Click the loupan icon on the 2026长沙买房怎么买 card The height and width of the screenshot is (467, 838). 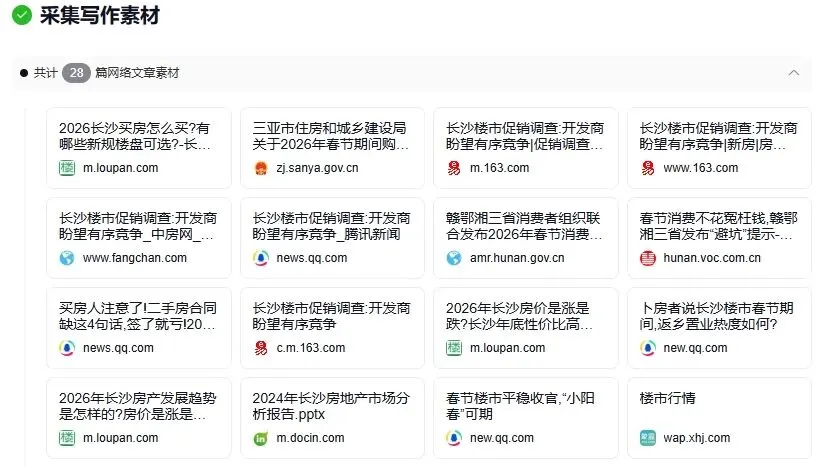[67, 168]
